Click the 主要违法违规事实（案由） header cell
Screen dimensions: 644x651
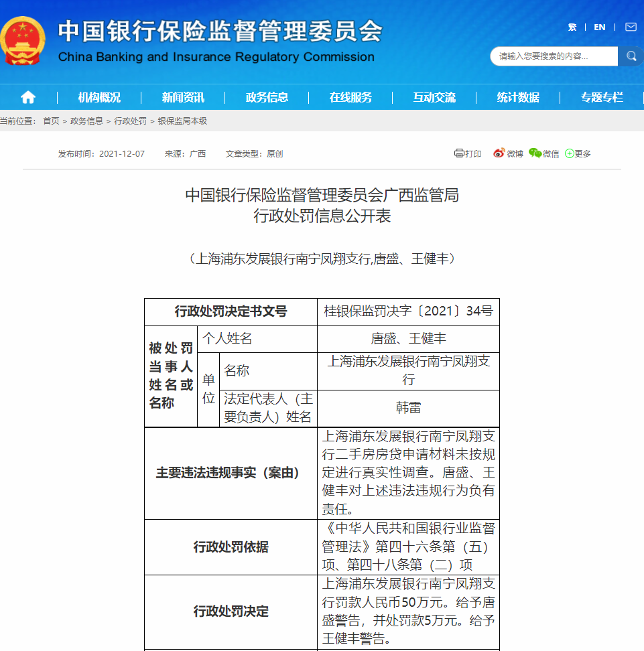[x=231, y=473]
